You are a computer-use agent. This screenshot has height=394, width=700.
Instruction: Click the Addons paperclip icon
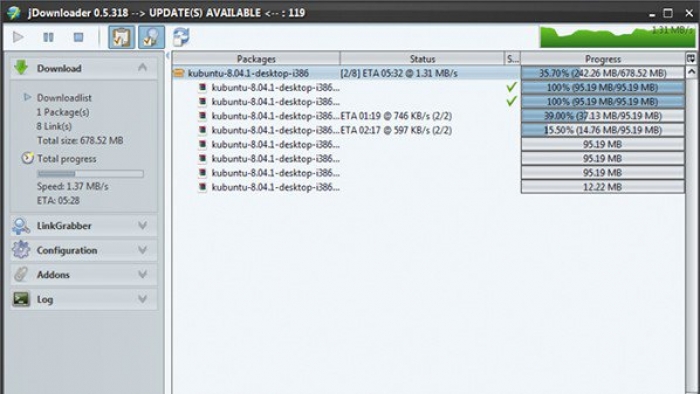21,274
